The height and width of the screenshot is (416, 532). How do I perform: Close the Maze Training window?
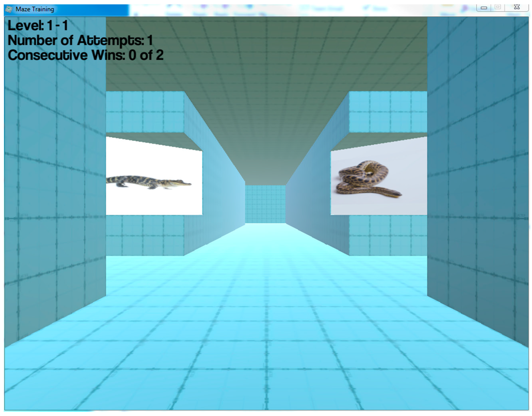pos(517,7)
